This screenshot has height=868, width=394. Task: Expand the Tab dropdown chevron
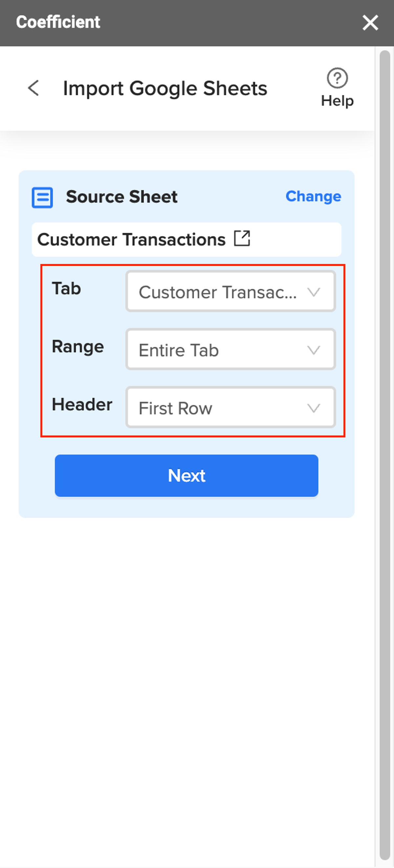(x=314, y=292)
